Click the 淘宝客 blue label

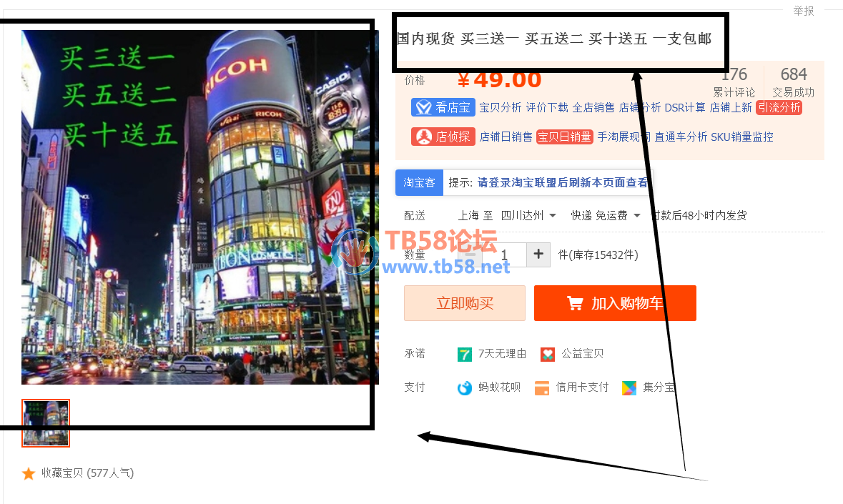419,183
